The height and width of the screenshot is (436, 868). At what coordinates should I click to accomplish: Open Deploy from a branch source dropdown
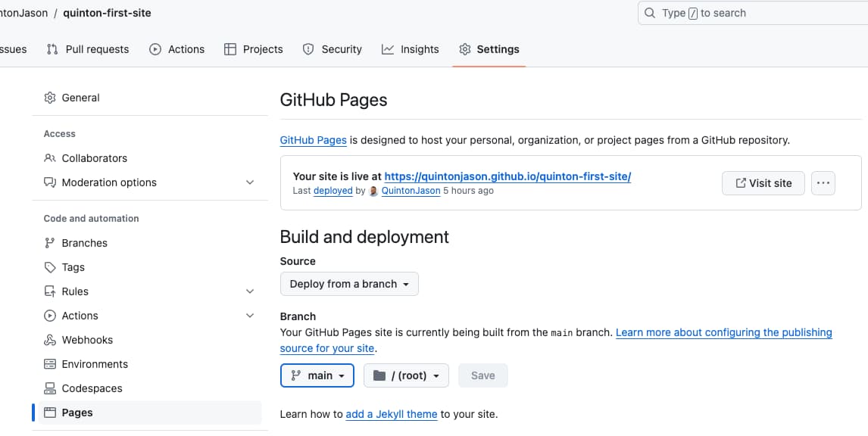(x=349, y=284)
